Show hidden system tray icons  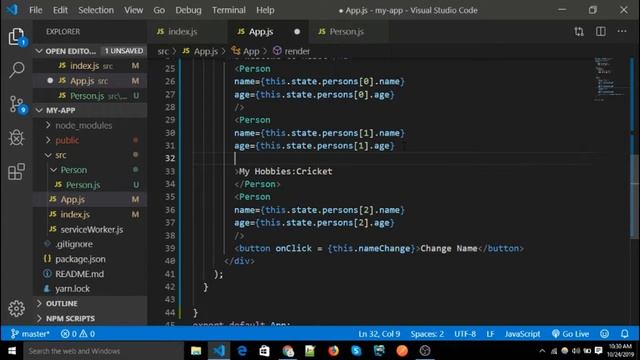pos(542,351)
